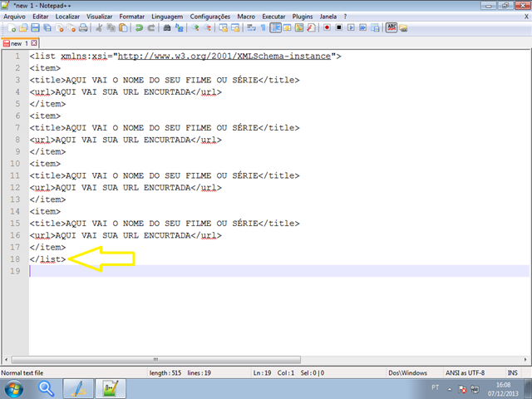Stop macro recording with square icon
This screenshot has height=399, width=532.
click(338, 27)
